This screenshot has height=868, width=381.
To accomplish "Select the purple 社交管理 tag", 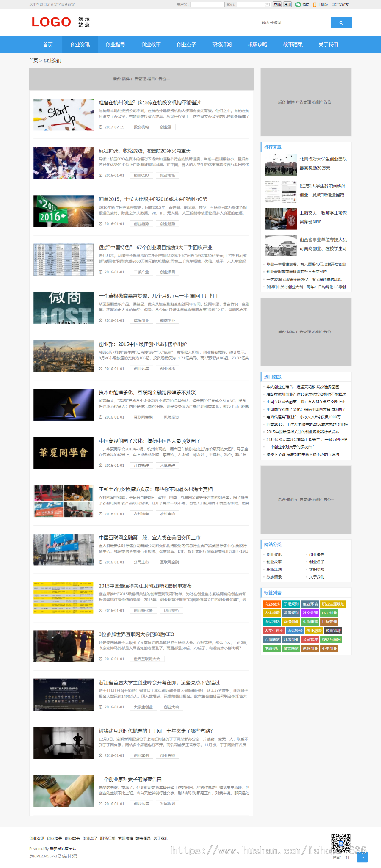I will [310, 613].
